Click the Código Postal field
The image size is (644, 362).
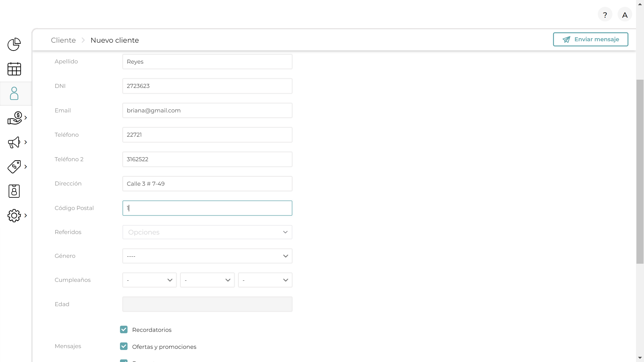tap(207, 208)
